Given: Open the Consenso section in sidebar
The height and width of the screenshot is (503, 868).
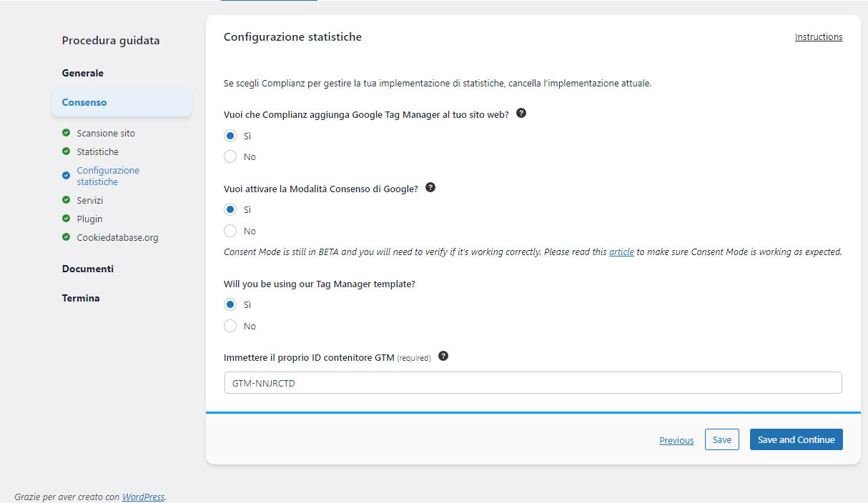Looking at the screenshot, I should [84, 102].
